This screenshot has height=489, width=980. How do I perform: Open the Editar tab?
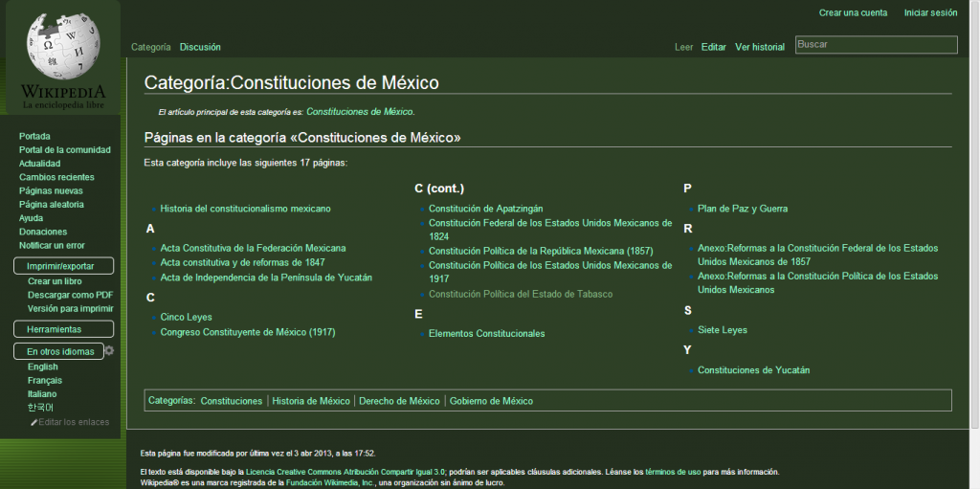(x=714, y=47)
